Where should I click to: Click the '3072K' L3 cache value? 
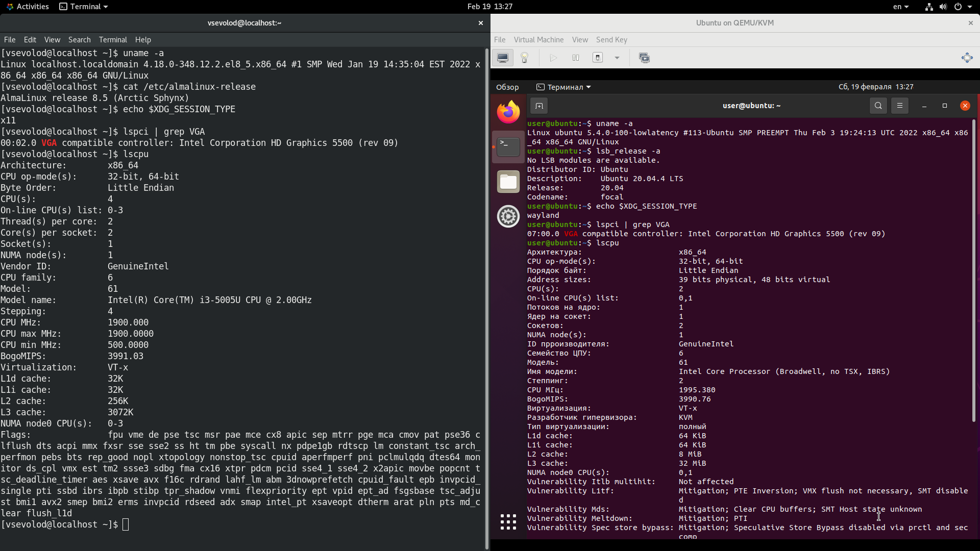(x=120, y=412)
